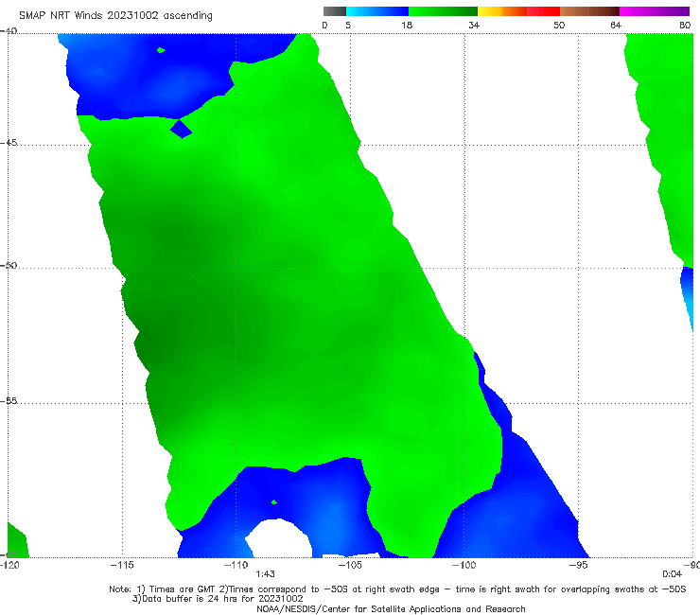
Task: Click the longitude label '-95'
Action: click(x=578, y=565)
